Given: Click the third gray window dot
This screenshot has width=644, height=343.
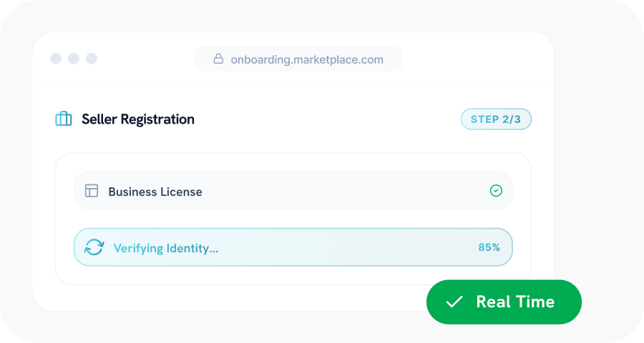Looking at the screenshot, I should 92,59.
